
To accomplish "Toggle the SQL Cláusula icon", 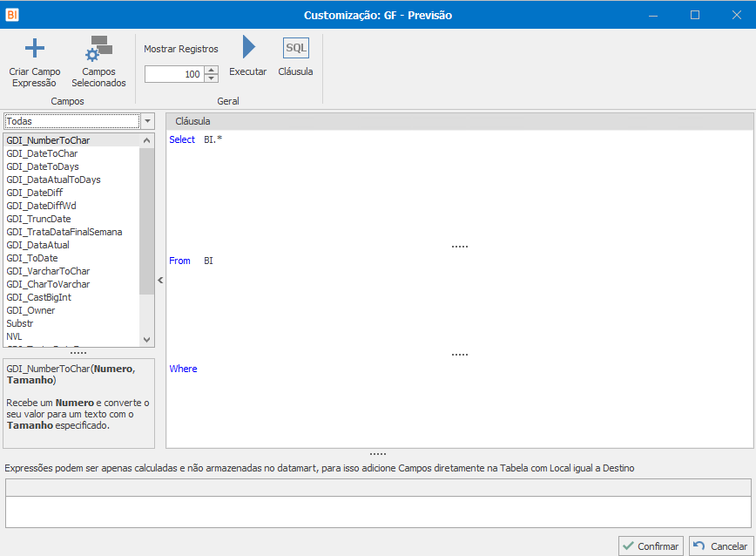I will pos(295,48).
